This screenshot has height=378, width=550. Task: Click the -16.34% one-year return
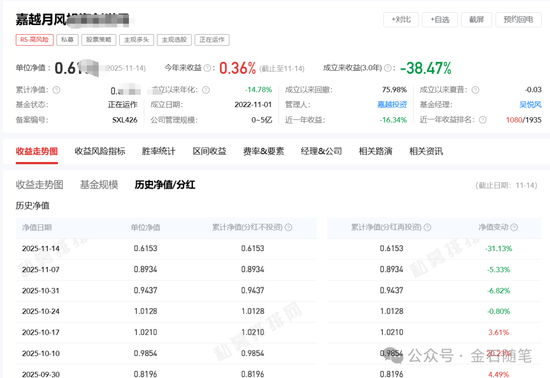tap(393, 120)
